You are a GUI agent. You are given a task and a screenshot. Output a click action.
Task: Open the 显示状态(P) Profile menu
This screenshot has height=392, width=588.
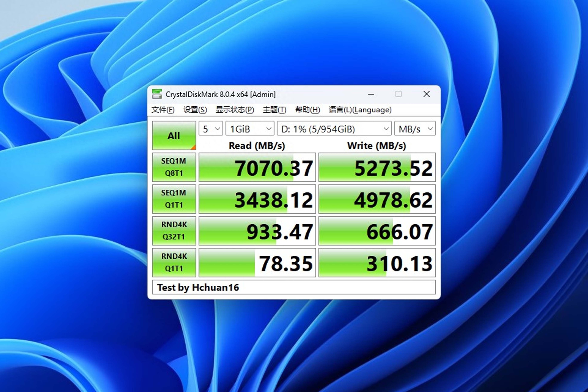coord(235,110)
